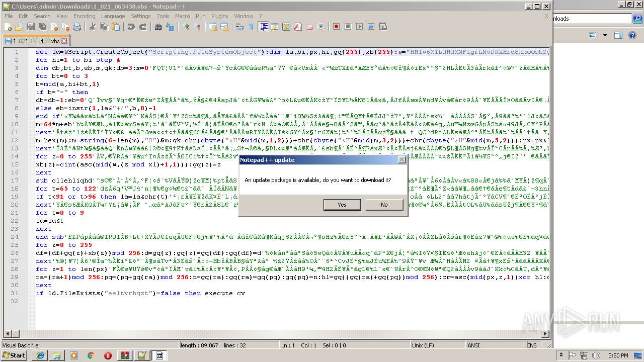Click the Replace toolbar icon
Screen dimensions: 644x362
tap(170, 27)
